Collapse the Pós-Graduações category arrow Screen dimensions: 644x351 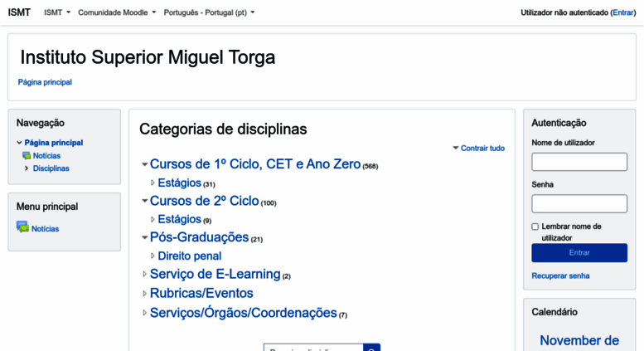tap(144, 237)
